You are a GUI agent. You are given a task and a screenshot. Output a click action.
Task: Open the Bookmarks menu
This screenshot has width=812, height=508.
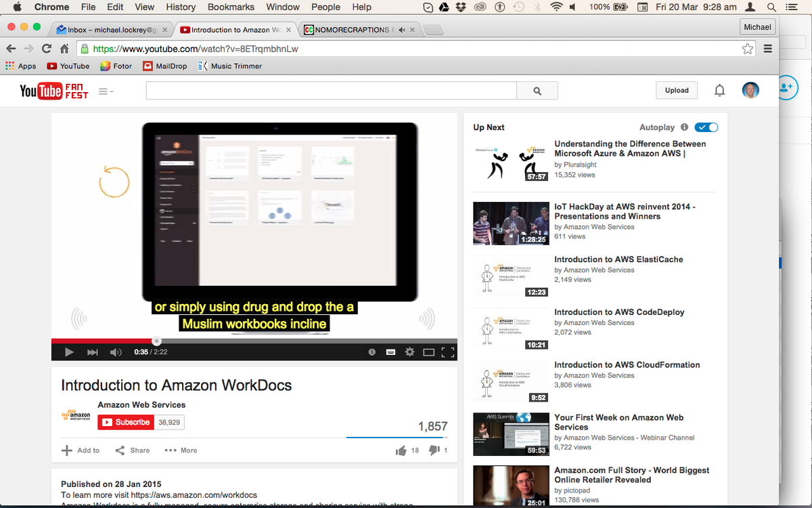[231, 7]
